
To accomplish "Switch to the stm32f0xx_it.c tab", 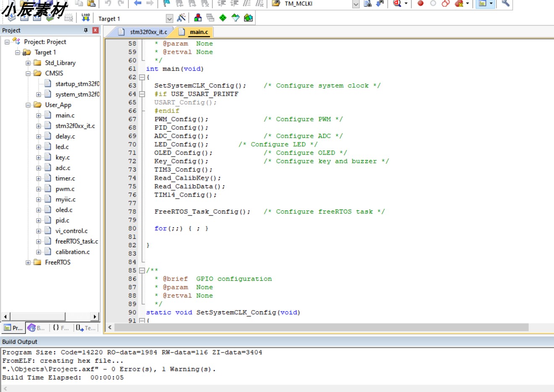I will [x=144, y=32].
